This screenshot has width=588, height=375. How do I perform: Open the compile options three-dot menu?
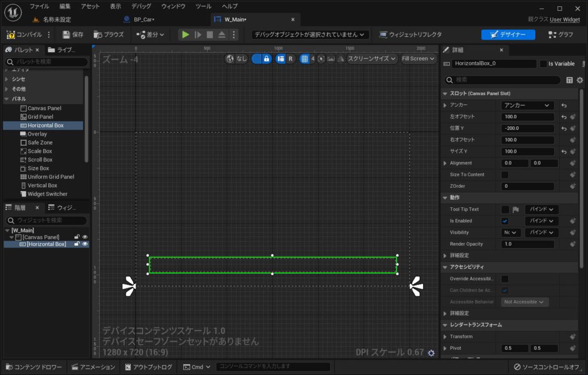click(x=49, y=34)
